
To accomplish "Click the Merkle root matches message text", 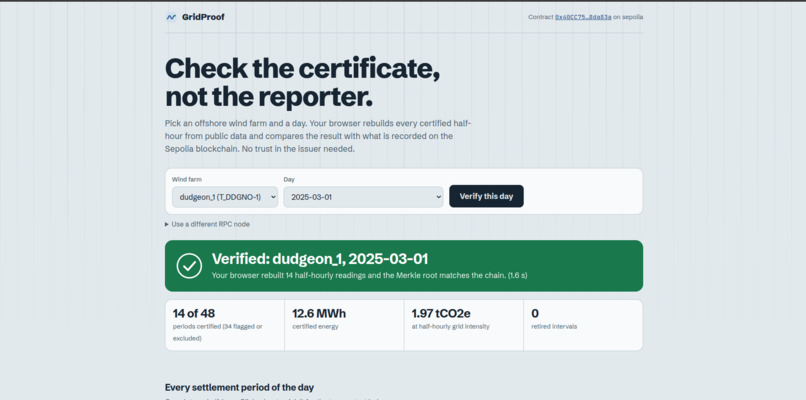I will [369, 275].
